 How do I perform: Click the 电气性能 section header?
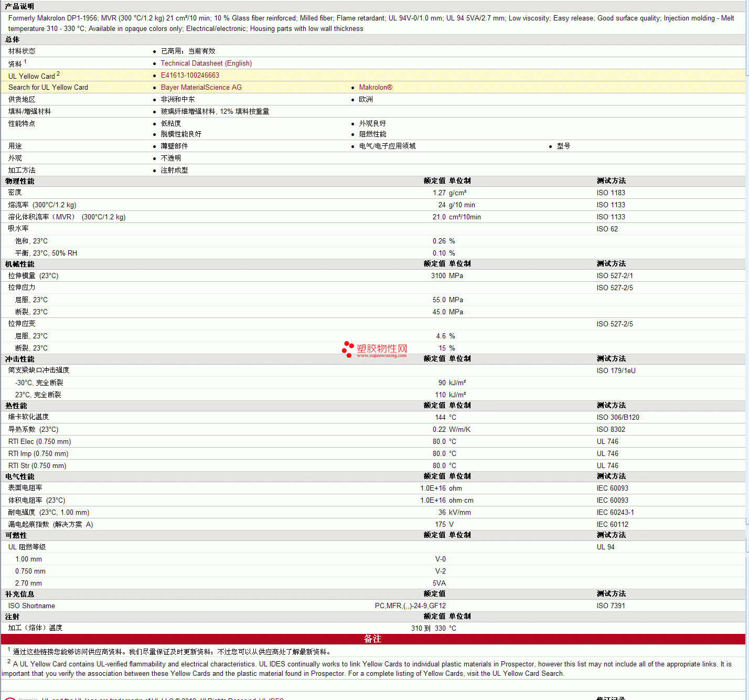coord(19,476)
